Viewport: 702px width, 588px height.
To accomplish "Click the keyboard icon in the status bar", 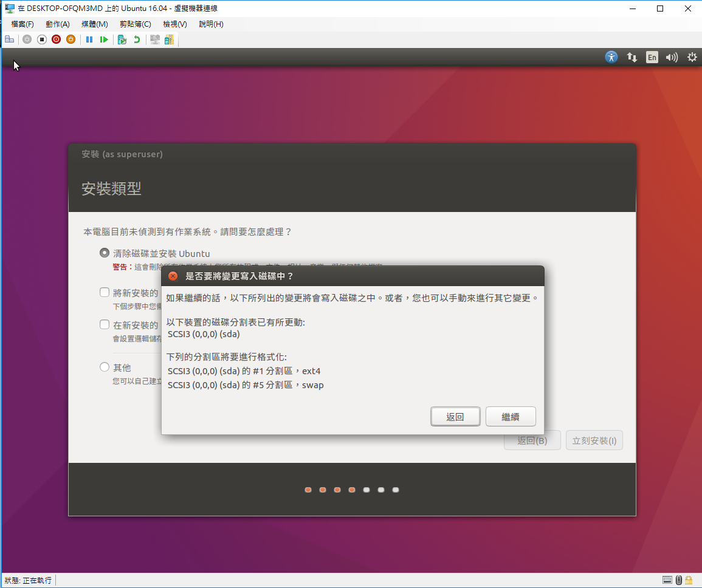I will point(667,580).
